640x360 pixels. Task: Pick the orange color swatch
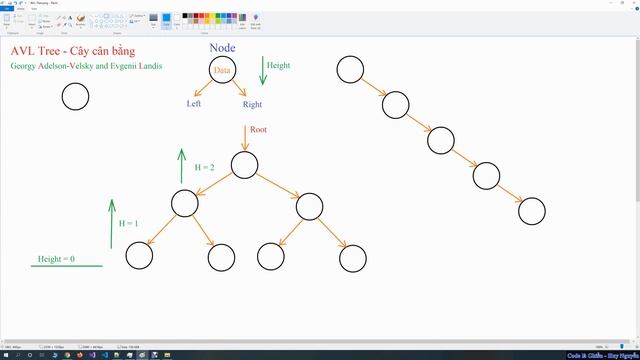click(207, 16)
